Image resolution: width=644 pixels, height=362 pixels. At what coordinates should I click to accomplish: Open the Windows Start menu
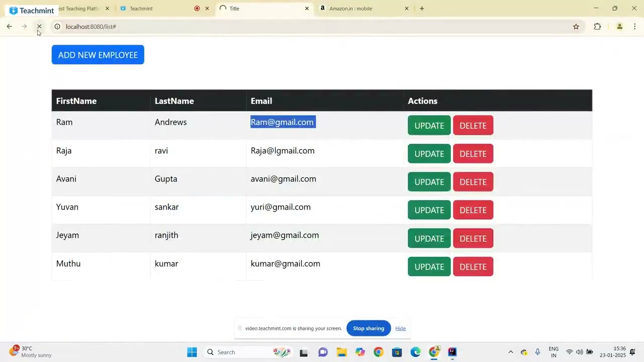tap(192, 352)
